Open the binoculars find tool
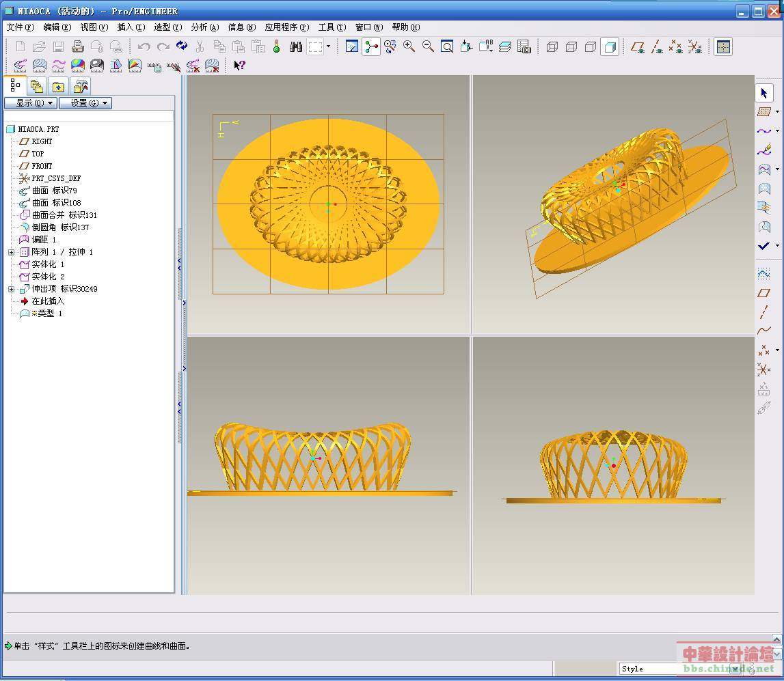 click(x=296, y=46)
